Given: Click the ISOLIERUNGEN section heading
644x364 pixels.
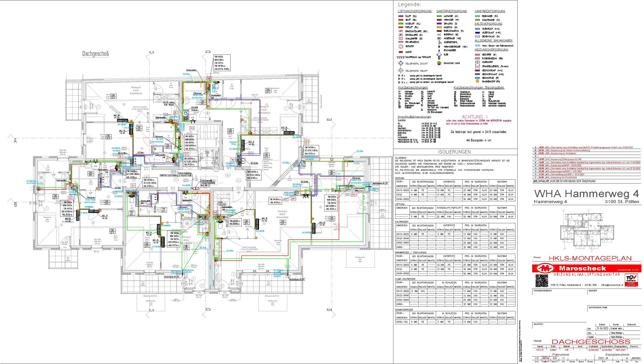Looking at the screenshot, I should (x=455, y=152).
